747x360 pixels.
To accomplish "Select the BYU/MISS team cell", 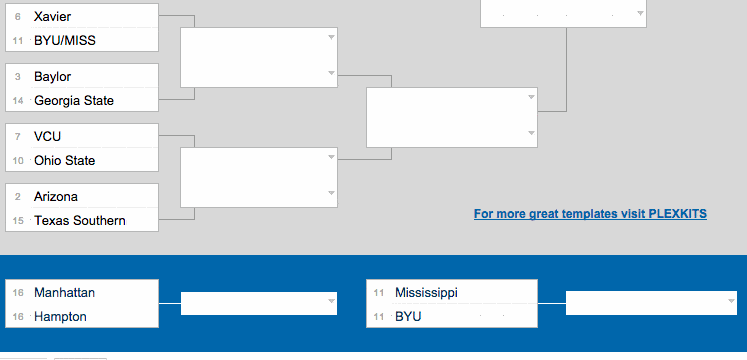I will coord(82,40).
